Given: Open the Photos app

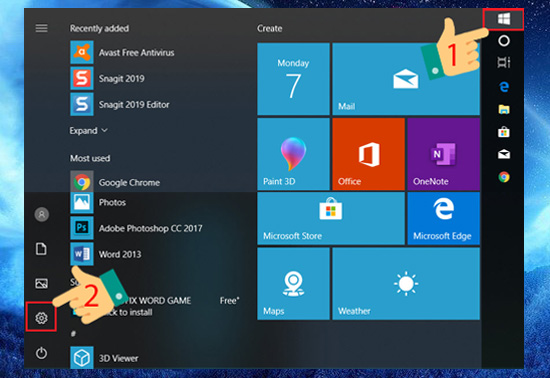Looking at the screenshot, I should 98,202.
